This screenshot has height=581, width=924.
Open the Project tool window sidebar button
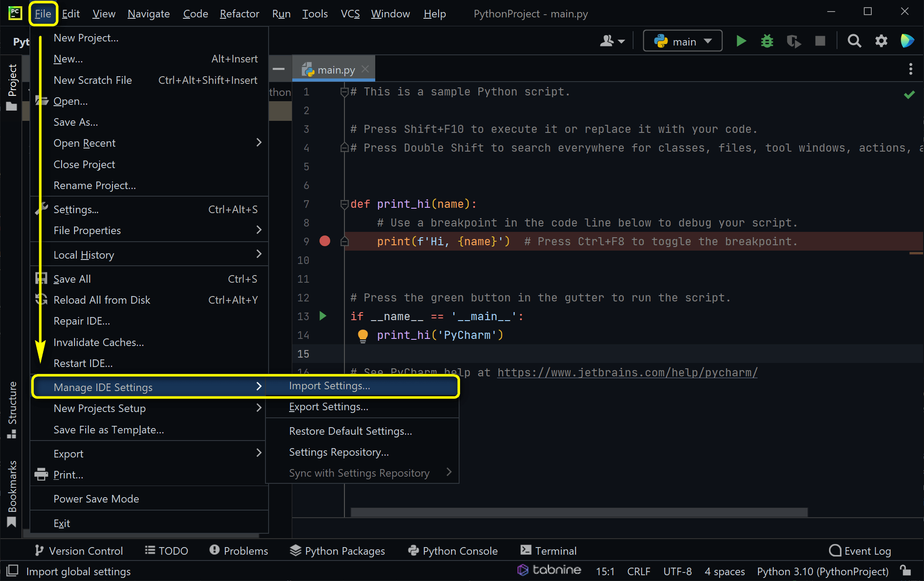(x=12, y=87)
